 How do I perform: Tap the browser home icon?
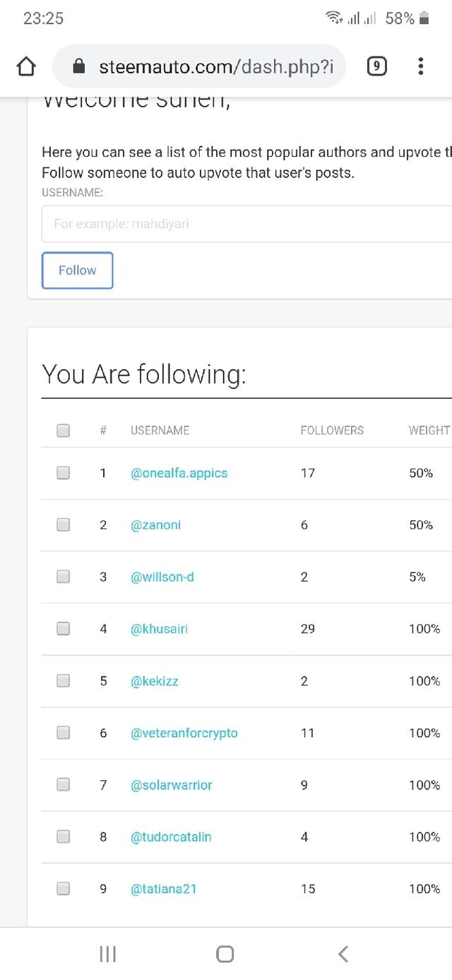25,66
